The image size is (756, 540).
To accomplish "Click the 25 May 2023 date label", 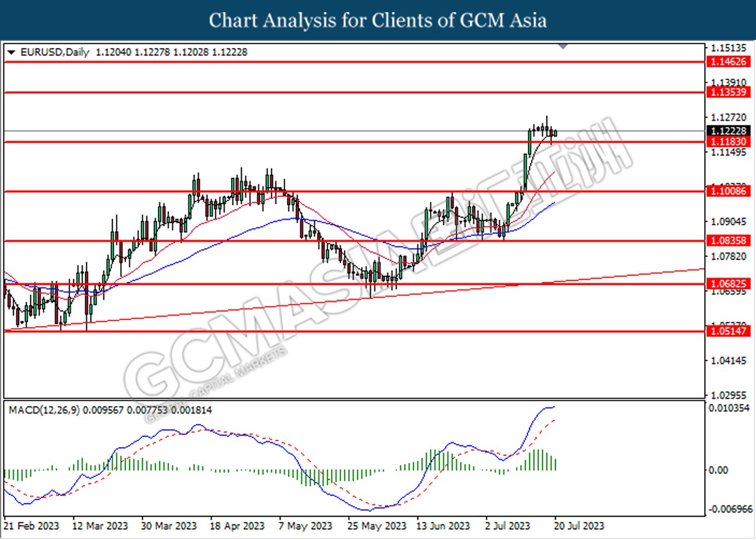I will tap(376, 526).
